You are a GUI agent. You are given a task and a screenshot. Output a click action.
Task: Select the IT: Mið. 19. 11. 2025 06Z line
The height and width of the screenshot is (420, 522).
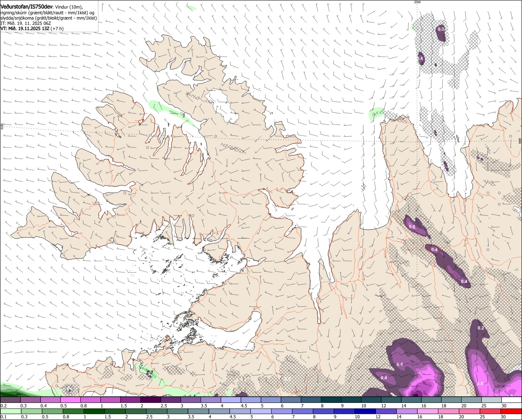click(26, 23)
